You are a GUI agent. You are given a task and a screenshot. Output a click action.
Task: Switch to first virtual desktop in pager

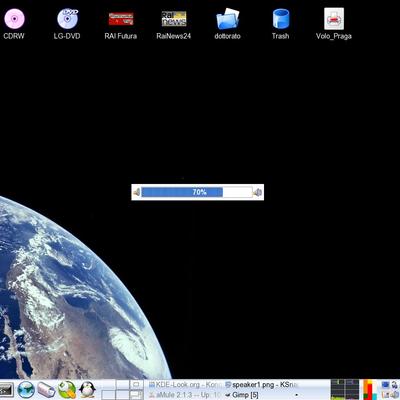pyautogui.click(x=107, y=385)
